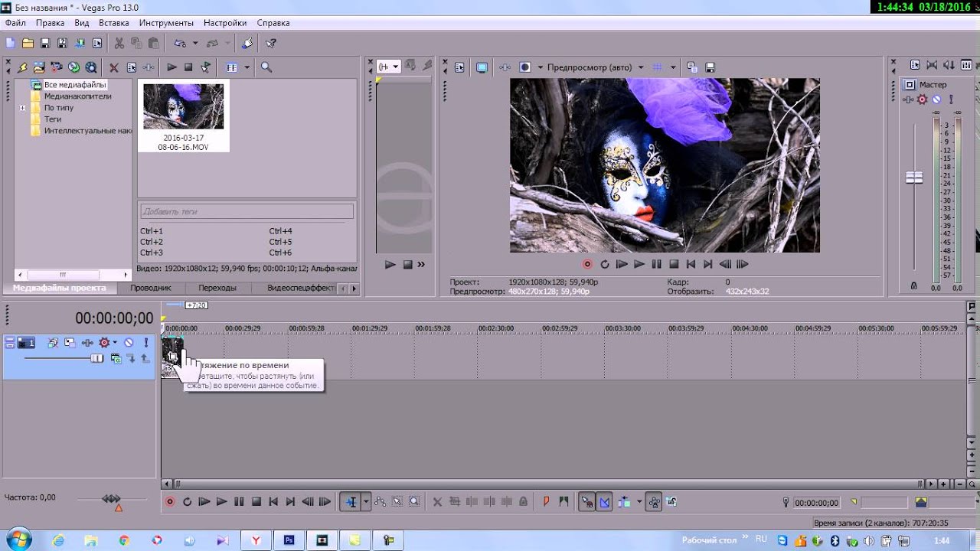Open the Предпросмотр (авто) quality dropdown
This screenshot has width=980, height=551.
[641, 67]
